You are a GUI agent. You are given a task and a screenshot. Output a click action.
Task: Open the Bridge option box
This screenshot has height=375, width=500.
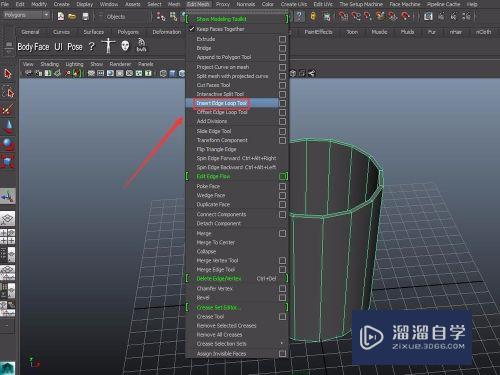click(282, 48)
